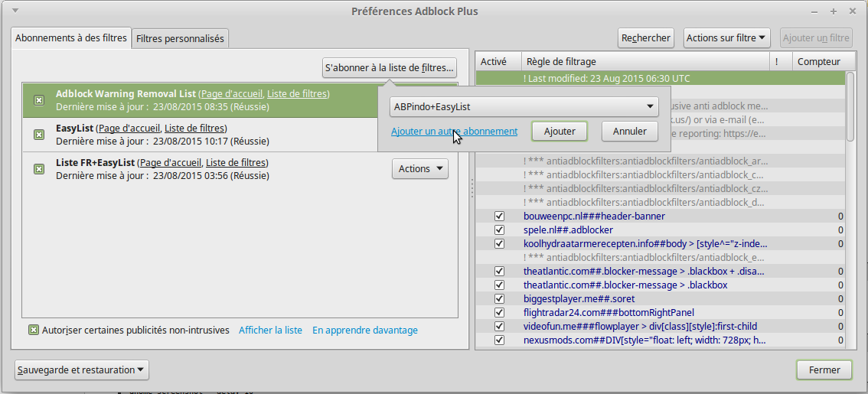Uncheck the nexusmods.com##DIV filter
Image resolution: width=868 pixels, height=394 pixels.
tap(499, 340)
